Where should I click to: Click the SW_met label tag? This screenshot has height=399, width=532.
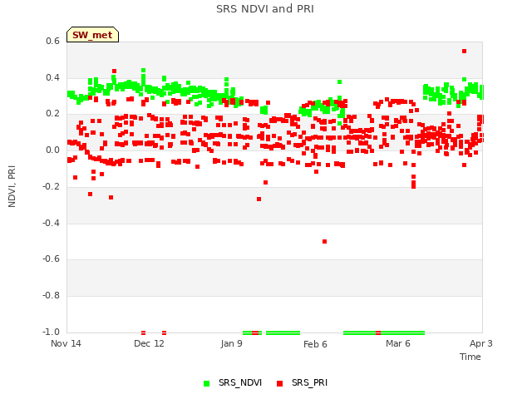coord(92,35)
